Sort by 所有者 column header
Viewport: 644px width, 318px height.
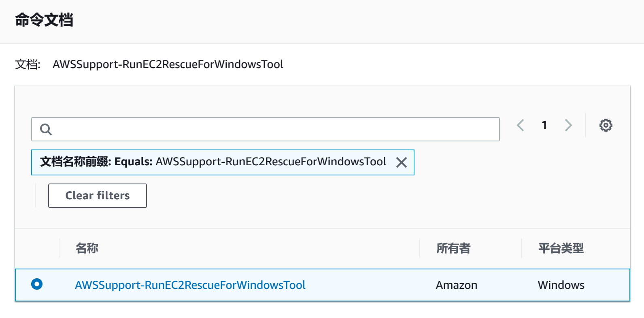453,248
